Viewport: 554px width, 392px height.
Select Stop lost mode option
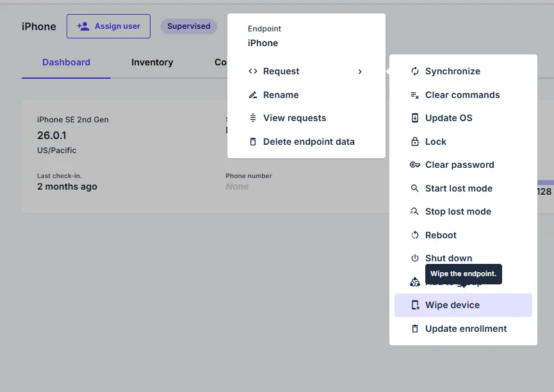click(x=458, y=211)
